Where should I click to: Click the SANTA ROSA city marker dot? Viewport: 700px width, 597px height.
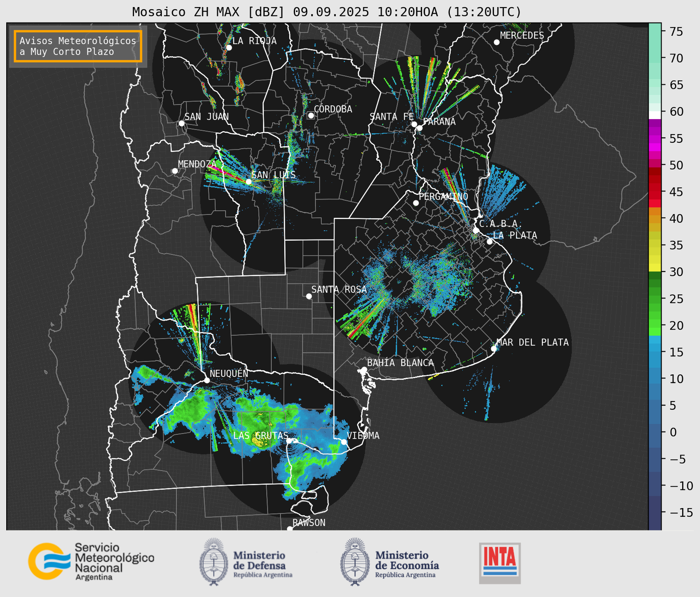309,296
